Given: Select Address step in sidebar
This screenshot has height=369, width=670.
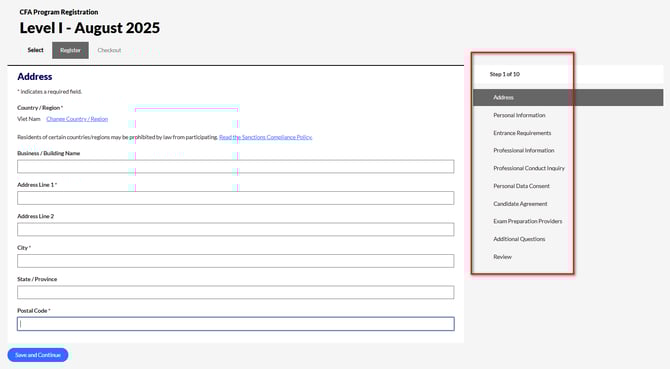Looking at the screenshot, I should click(x=568, y=97).
